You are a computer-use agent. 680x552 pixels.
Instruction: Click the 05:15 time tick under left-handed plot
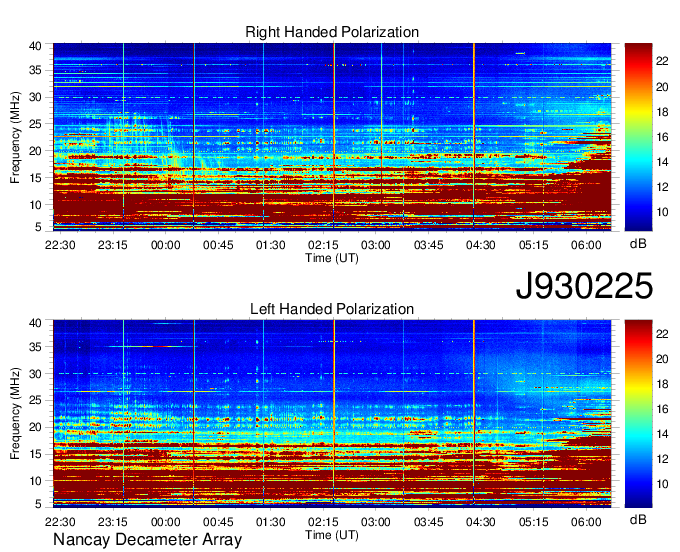pos(533,522)
